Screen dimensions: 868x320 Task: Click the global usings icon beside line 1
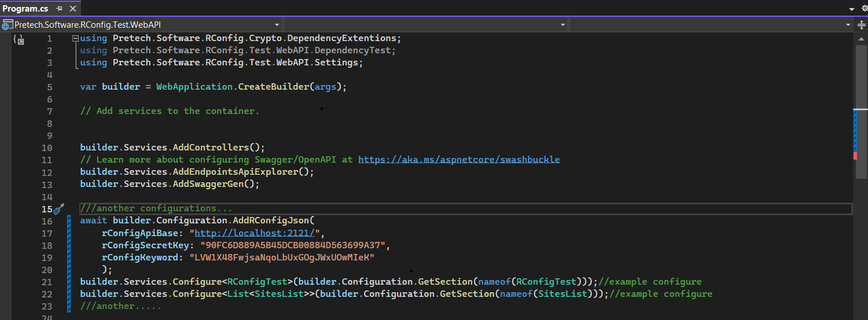[19, 39]
